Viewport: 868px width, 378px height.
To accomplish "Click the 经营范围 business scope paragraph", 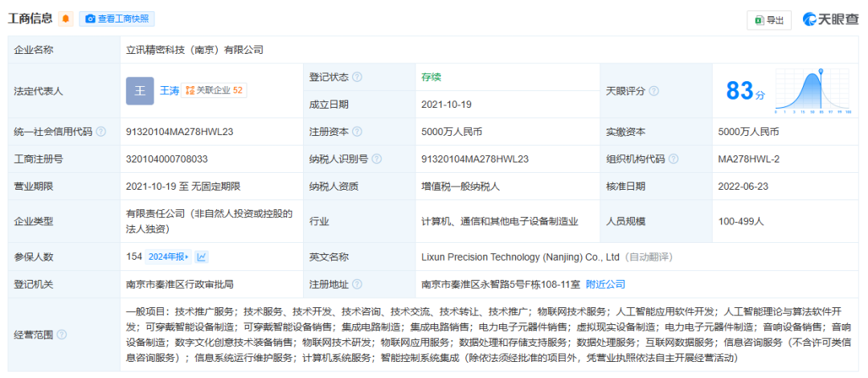I will tap(489, 335).
